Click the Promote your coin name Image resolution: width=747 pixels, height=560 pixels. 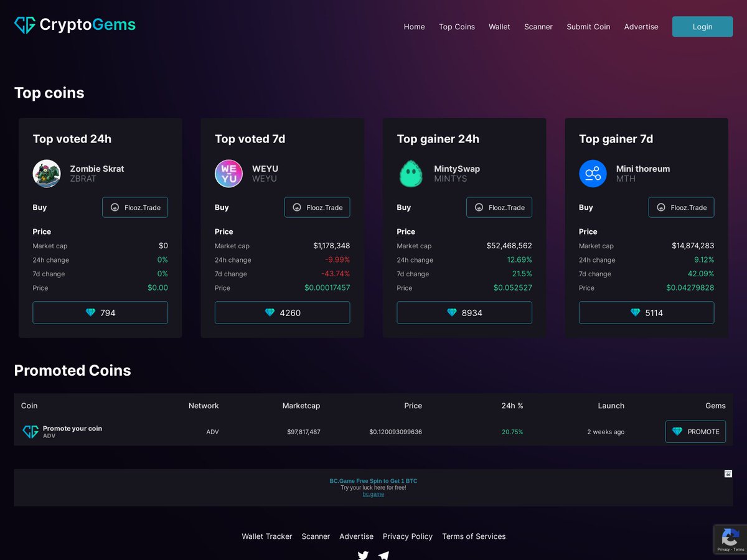72,428
